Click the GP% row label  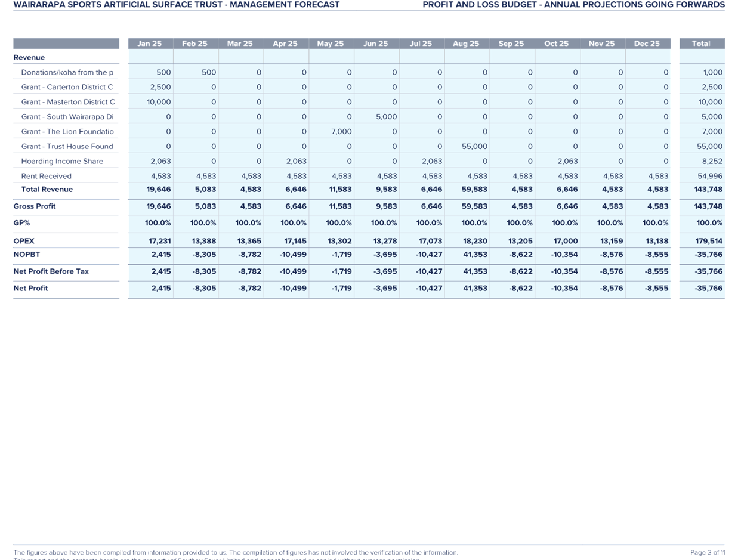point(21,222)
